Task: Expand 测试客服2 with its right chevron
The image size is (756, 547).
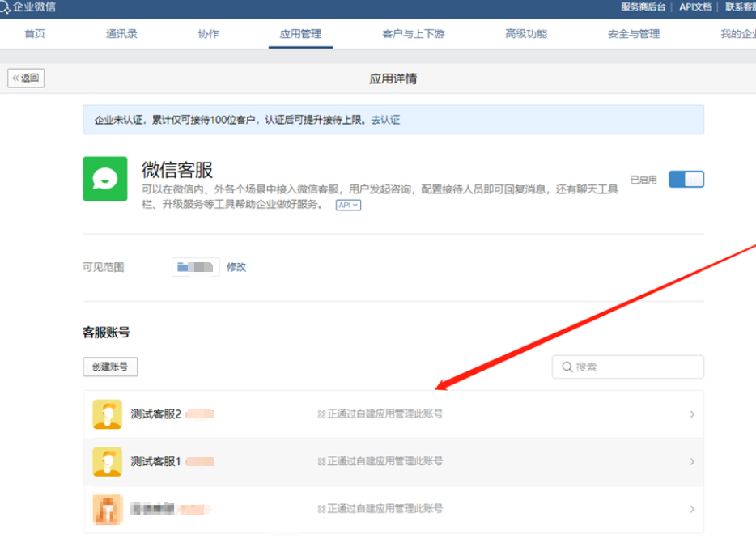Action: pyautogui.click(x=691, y=414)
